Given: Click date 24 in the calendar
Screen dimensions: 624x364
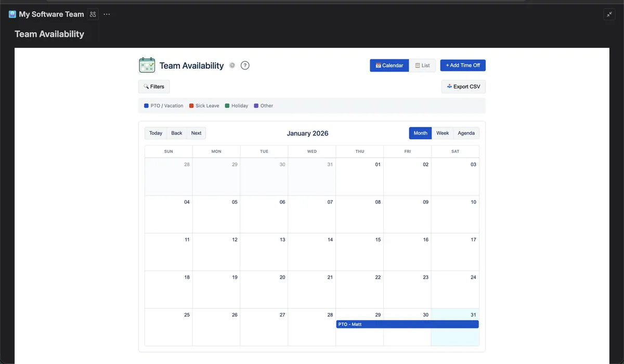Looking at the screenshot, I should (473, 277).
